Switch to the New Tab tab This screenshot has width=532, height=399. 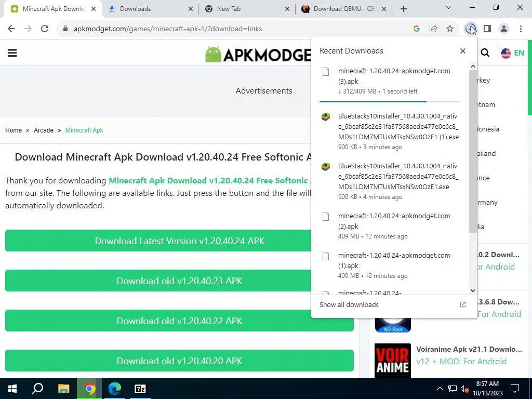click(246, 9)
